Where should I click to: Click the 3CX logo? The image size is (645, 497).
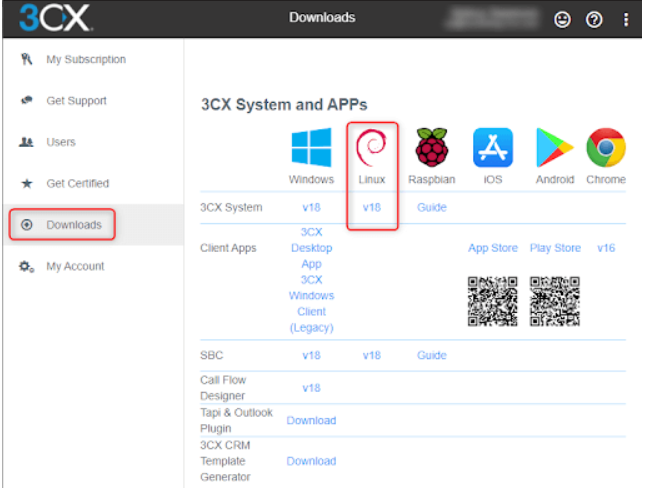(x=55, y=18)
